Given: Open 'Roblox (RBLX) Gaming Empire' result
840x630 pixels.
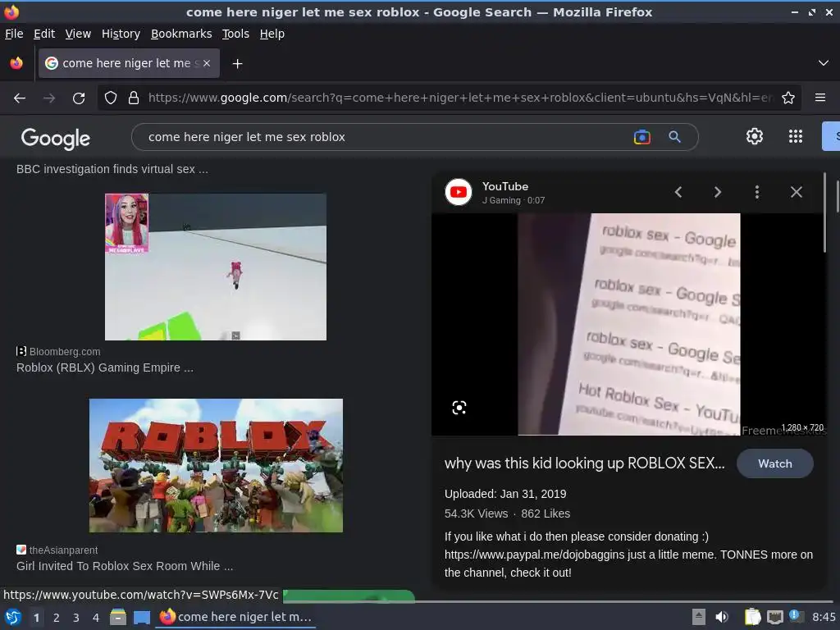Looking at the screenshot, I should tap(104, 367).
